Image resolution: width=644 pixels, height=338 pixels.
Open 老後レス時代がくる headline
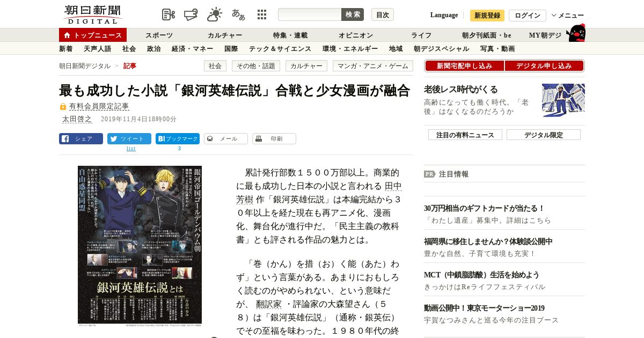[461, 90]
